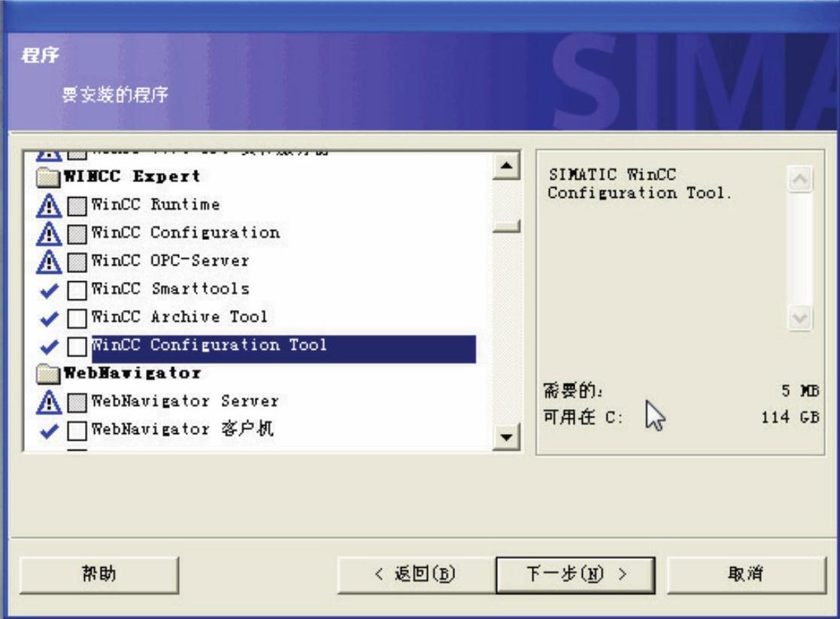This screenshot has height=619, width=840.
Task: Enable the WinCC Smarttools checkbox
Action: (77, 290)
